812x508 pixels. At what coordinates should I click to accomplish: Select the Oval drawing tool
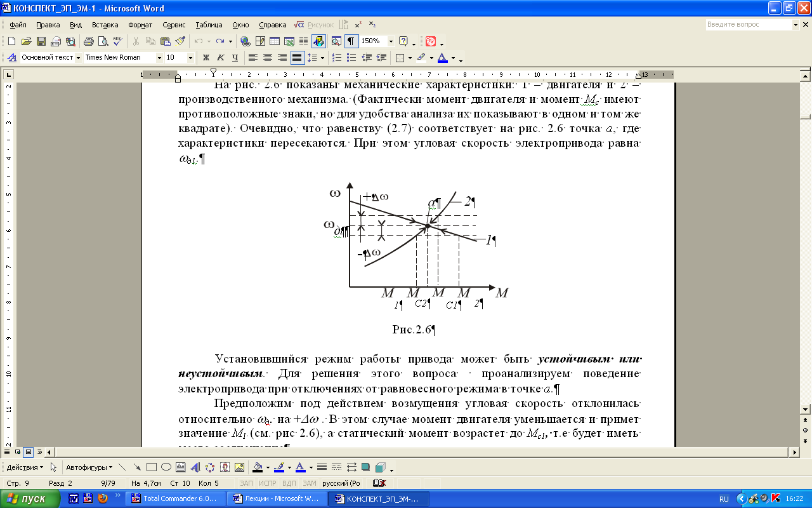pos(166,467)
